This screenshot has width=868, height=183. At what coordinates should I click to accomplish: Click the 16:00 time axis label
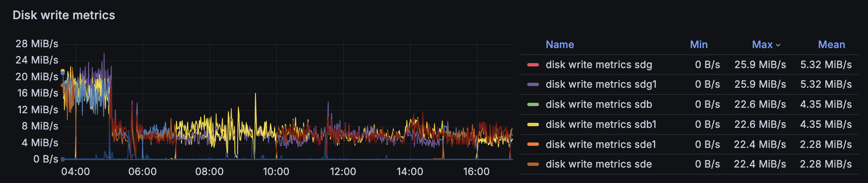476,172
